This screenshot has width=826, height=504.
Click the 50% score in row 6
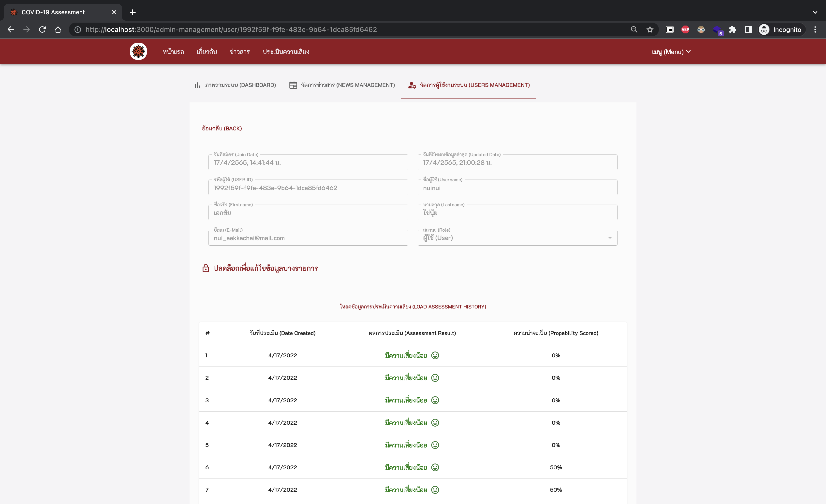(x=556, y=467)
